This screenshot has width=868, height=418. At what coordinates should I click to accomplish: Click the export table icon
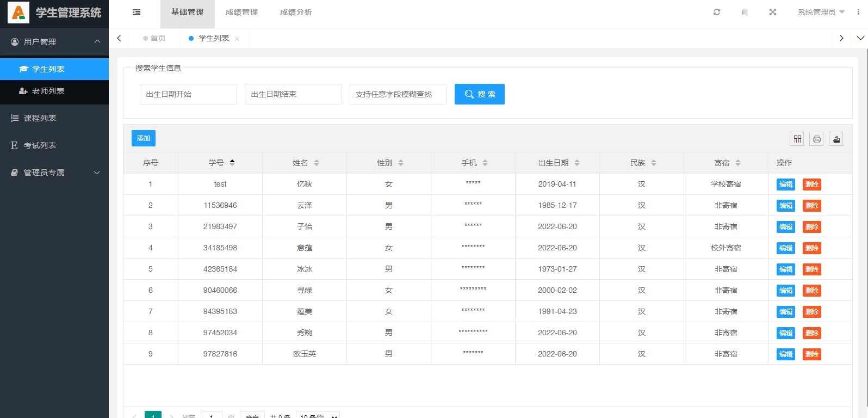tap(836, 139)
